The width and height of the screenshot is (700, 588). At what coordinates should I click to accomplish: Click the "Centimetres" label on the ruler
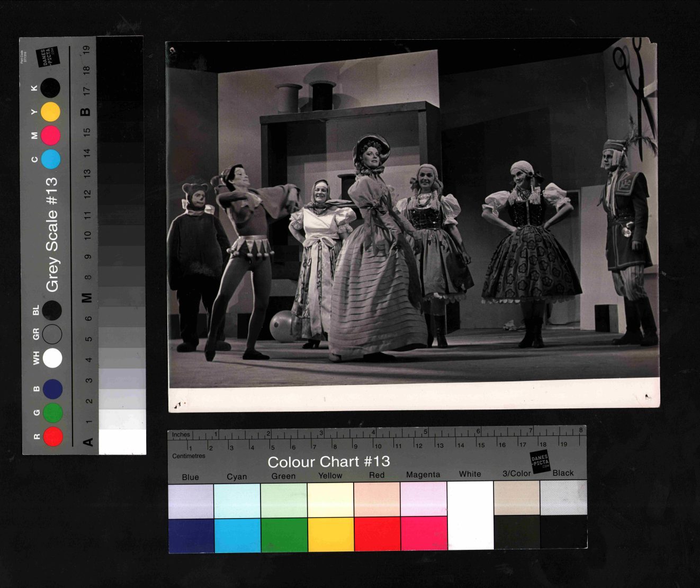click(189, 456)
